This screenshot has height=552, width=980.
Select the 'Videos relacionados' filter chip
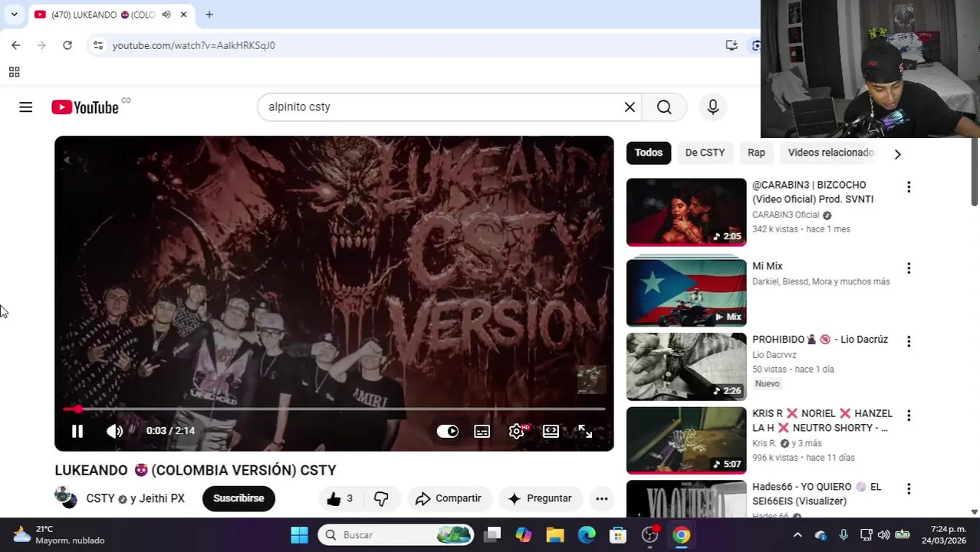(831, 153)
